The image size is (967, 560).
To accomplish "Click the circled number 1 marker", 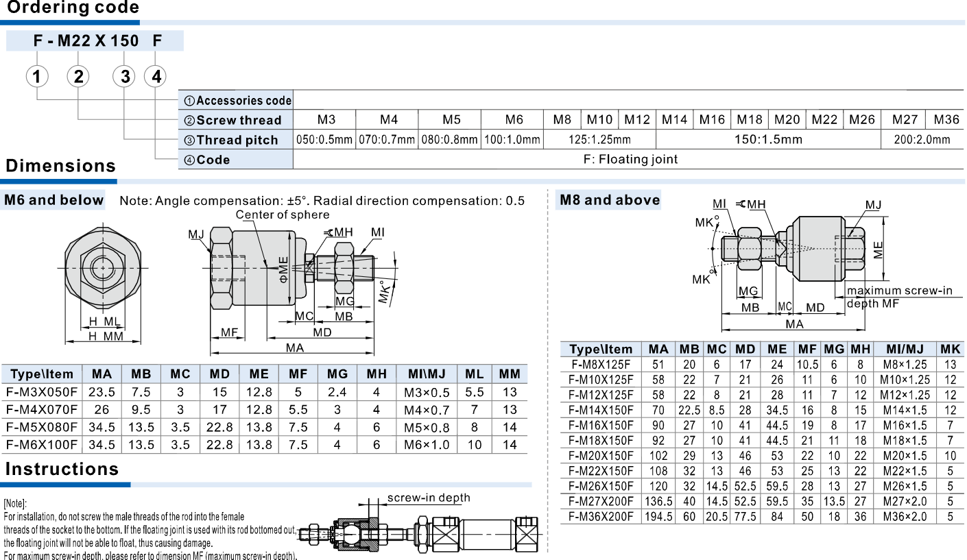I will coord(37,76).
